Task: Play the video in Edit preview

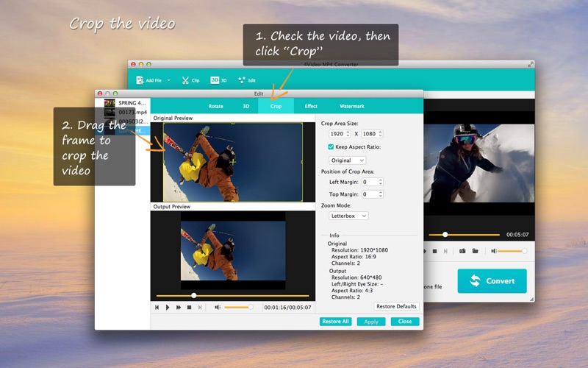Action: pyautogui.click(x=168, y=307)
